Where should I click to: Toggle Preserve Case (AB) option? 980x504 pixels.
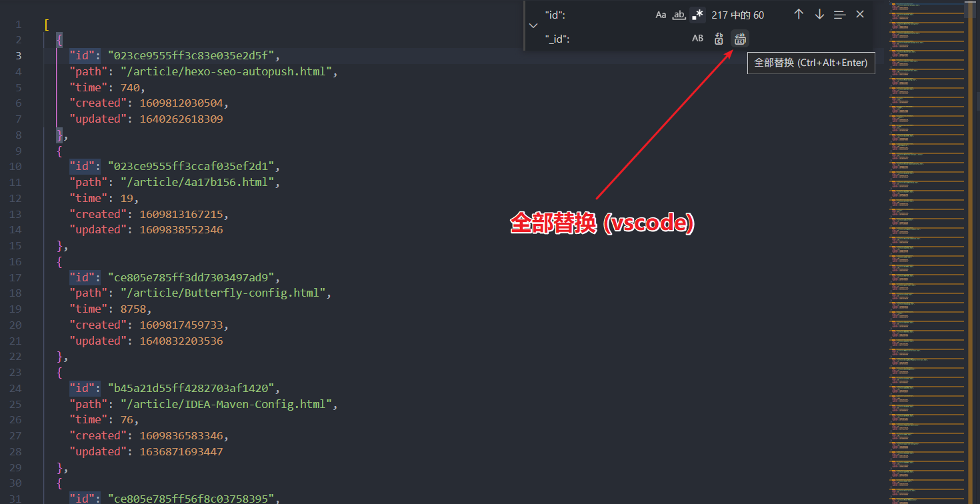[x=697, y=39]
